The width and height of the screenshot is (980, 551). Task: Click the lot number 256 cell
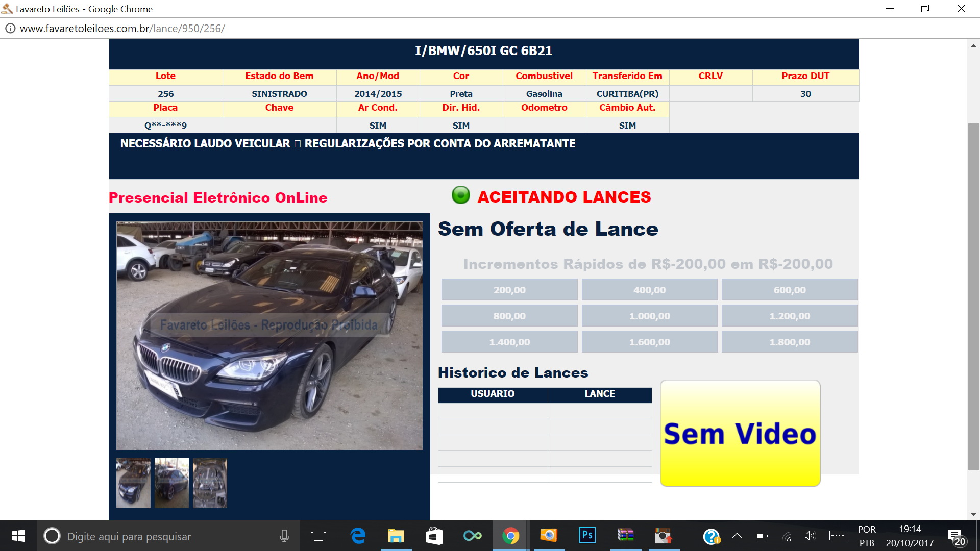165,94
